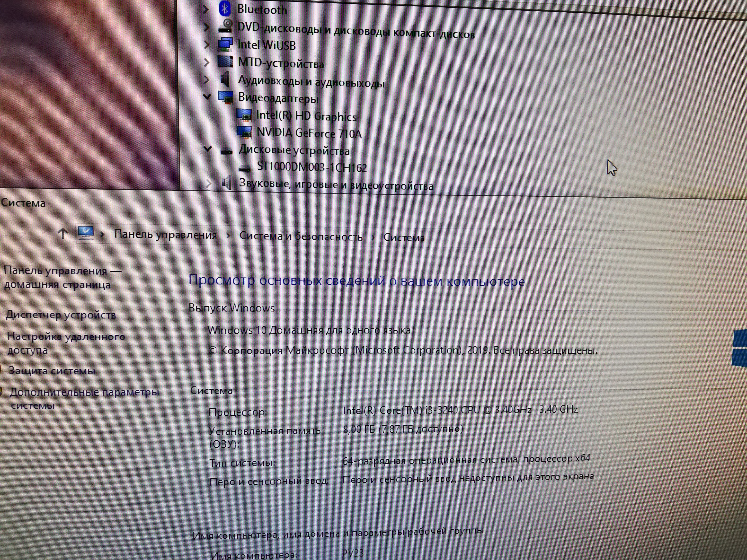The image size is (747, 560).
Task: Open Защита системы link
Action: tap(52, 371)
